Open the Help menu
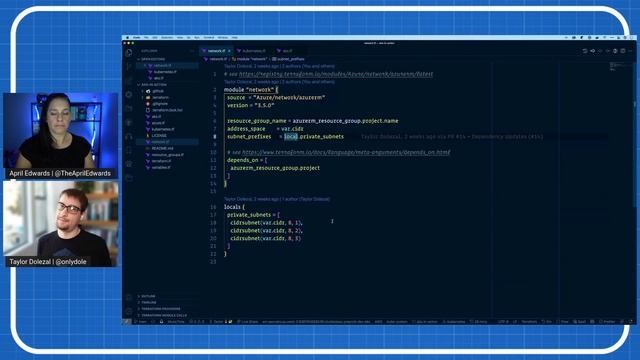The height and width of the screenshot is (360, 640). click(x=235, y=38)
